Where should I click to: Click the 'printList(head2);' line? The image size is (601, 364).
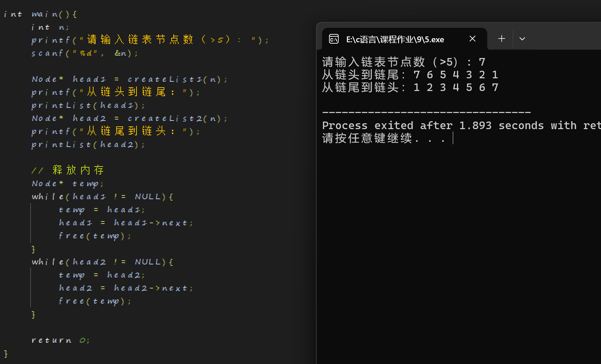[x=88, y=145]
